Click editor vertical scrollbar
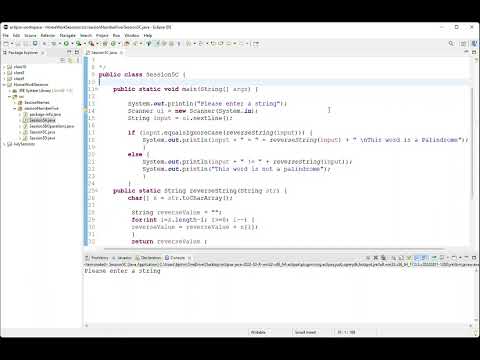This screenshot has height=360, width=480. click(x=472, y=143)
